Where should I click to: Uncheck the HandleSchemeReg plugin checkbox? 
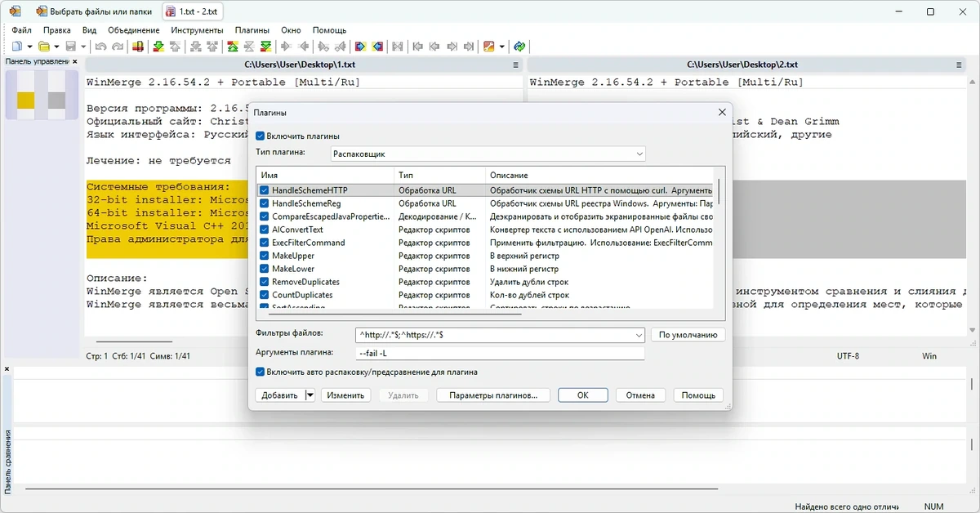point(265,203)
